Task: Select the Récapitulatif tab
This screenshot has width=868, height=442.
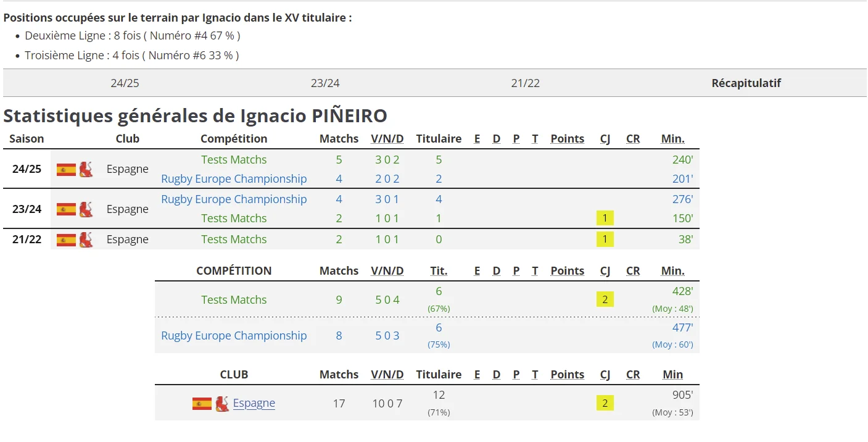Action: click(746, 83)
